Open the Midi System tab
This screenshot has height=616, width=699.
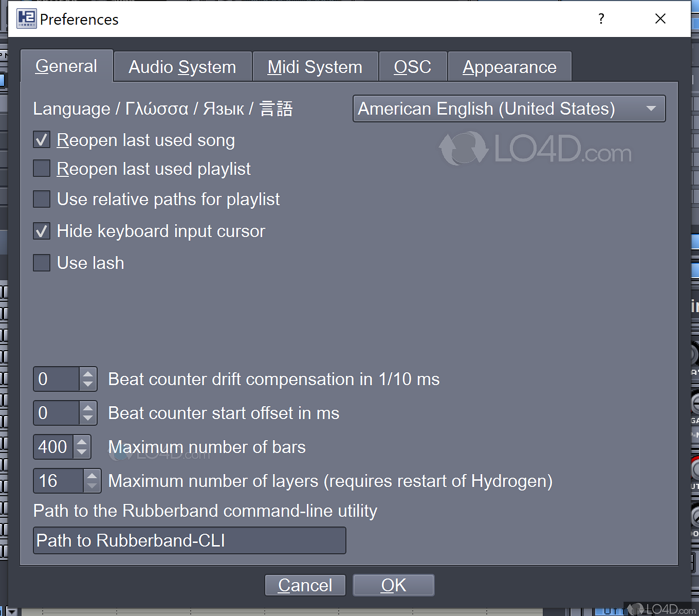tap(314, 66)
